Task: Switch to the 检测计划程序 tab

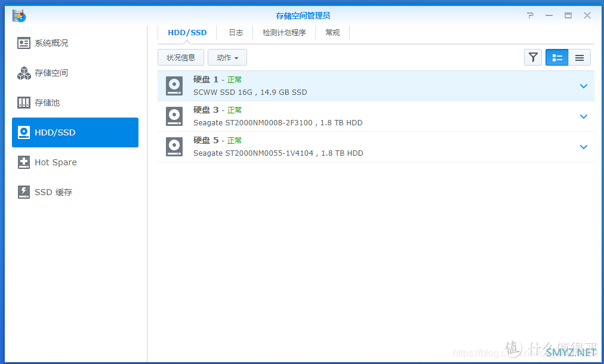Action: [284, 33]
